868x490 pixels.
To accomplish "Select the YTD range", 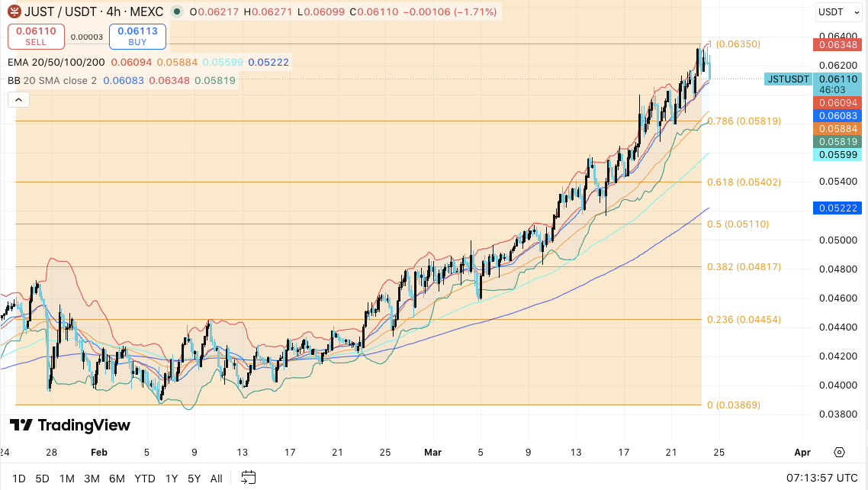I will 145,479.
